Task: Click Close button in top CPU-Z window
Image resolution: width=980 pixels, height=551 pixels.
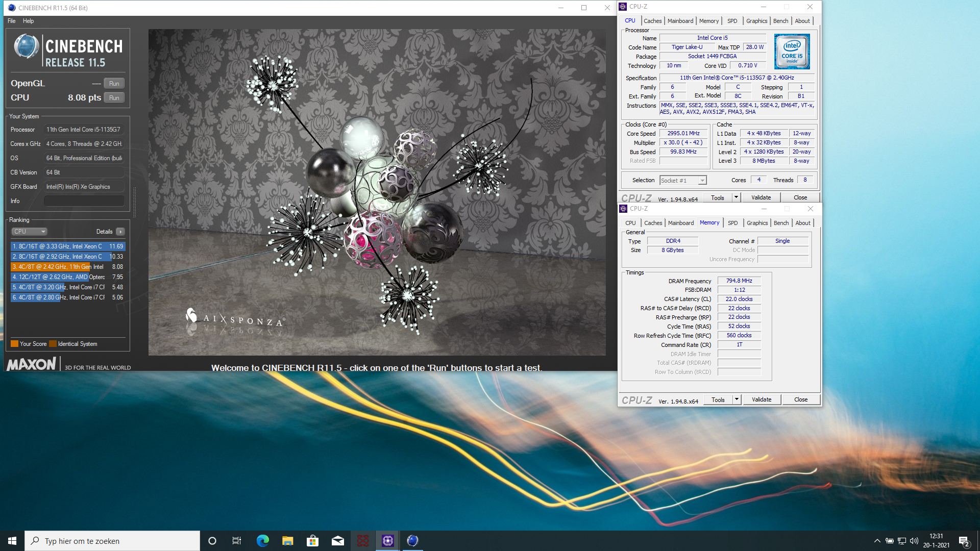Action: point(800,197)
